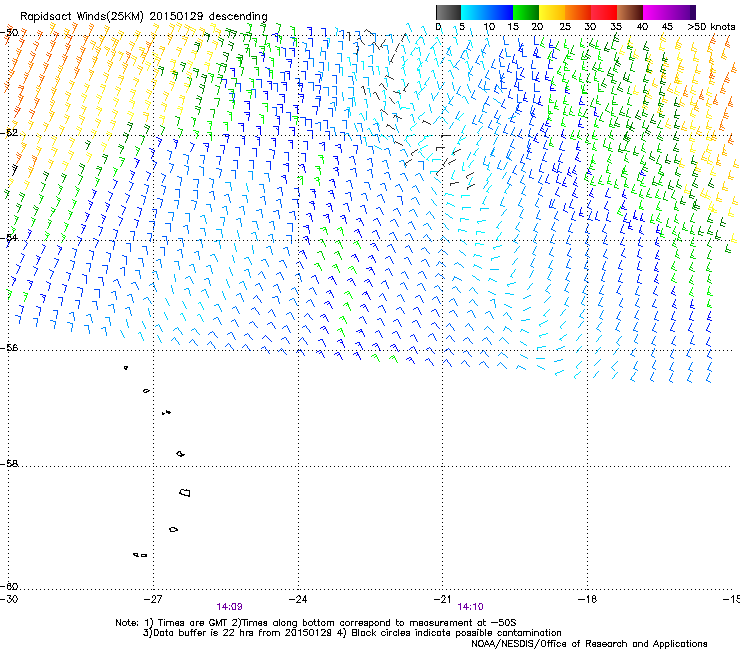Click the longitude label '-24'
The image size is (740, 650).
tap(298, 599)
